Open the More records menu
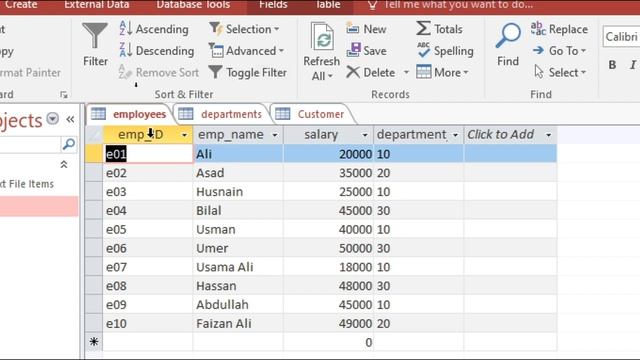This screenshot has height=360, width=640. coord(442,72)
